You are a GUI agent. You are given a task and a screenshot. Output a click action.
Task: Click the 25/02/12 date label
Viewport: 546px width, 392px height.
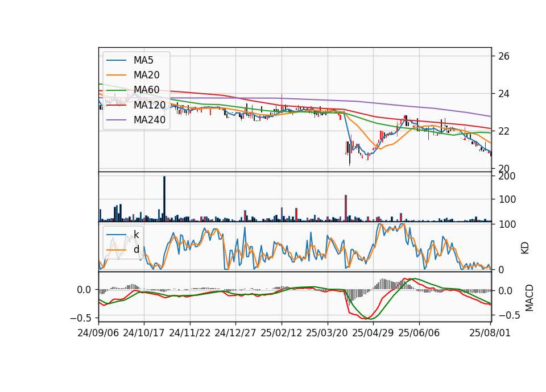pyautogui.click(x=282, y=333)
